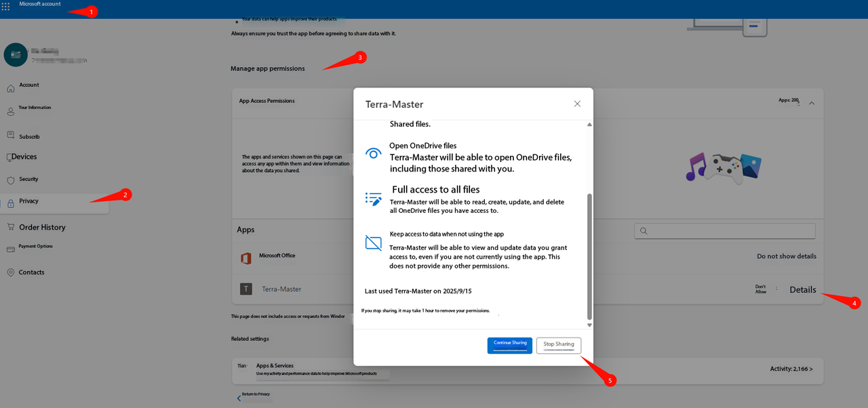Click the Order History cart icon
Viewport: 868px width, 408px height.
click(x=11, y=227)
